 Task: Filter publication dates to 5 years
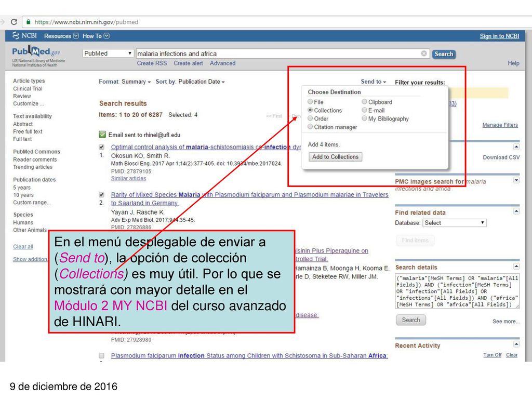point(22,188)
